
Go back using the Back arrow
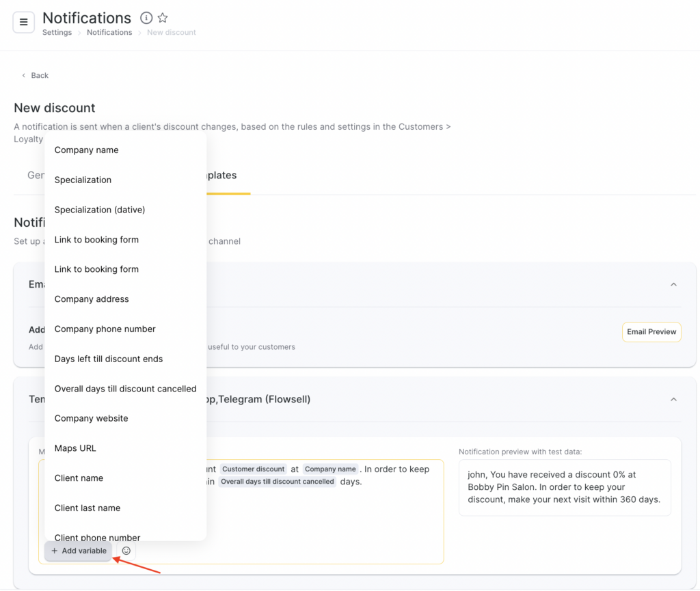pyautogui.click(x=35, y=75)
